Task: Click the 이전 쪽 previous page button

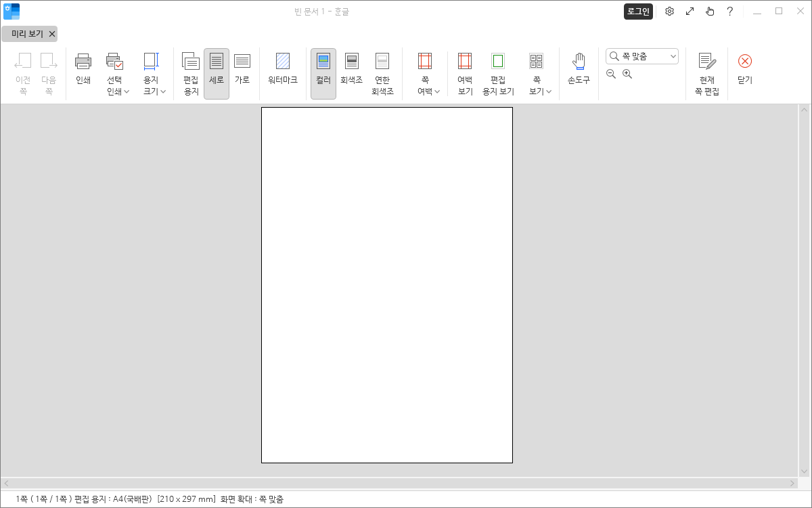Action: [23, 74]
